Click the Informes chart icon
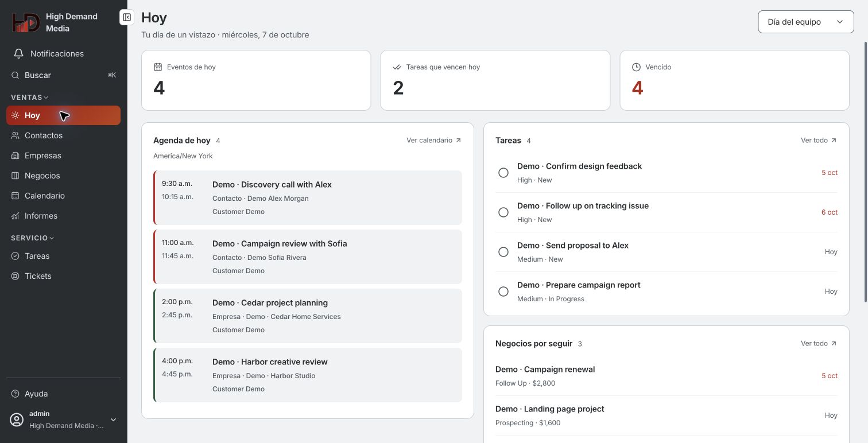Viewport: 868px width, 443px height. tap(15, 216)
